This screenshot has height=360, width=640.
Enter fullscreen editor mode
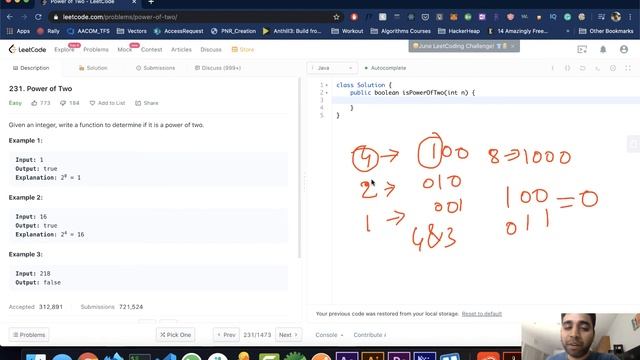click(x=628, y=68)
